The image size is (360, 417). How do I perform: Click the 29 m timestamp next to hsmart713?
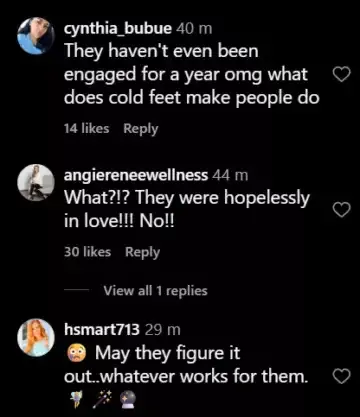click(x=163, y=330)
